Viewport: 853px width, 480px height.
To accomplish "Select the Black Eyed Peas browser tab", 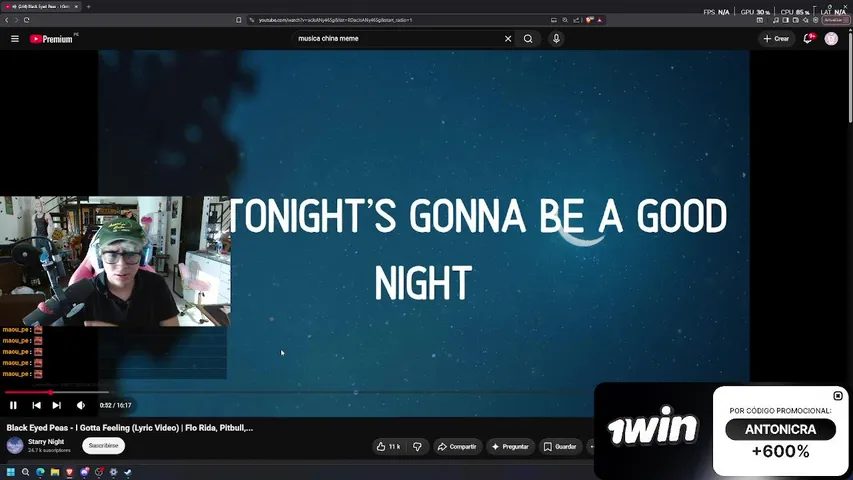I will [41, 7].
